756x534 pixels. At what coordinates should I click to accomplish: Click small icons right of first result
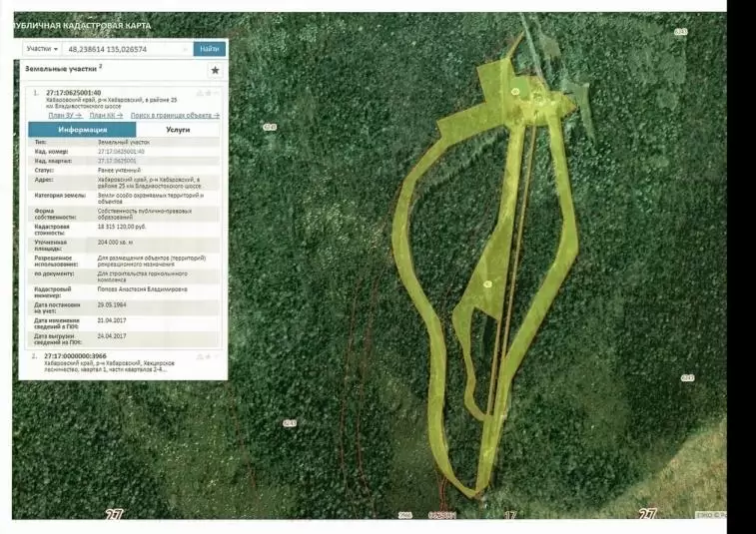point(205,93)
